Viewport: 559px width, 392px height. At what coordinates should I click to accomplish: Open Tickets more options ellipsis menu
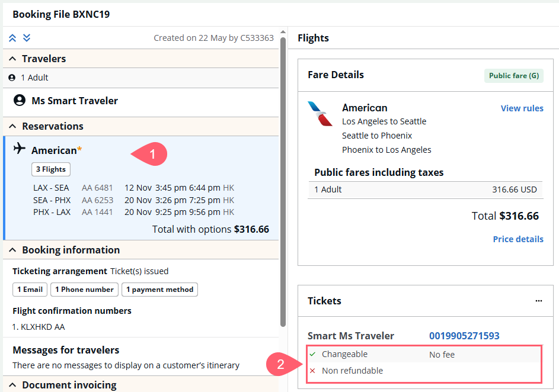(539, 301)
